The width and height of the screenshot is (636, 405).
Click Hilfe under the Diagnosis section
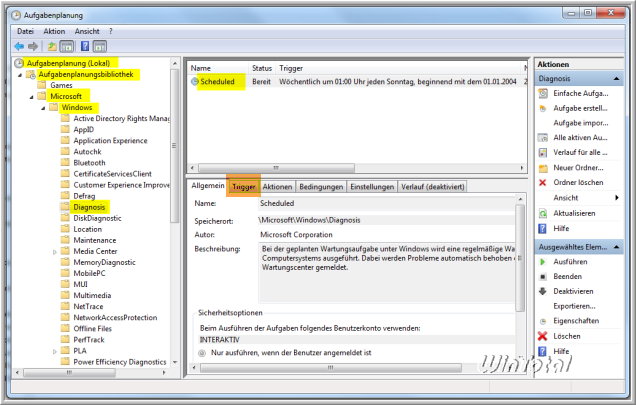pyautogui.click(x=561, y=228)
